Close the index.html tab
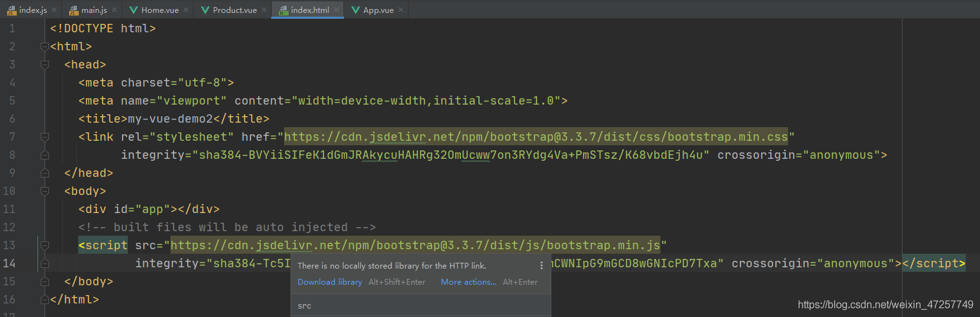 pos(336,10)
